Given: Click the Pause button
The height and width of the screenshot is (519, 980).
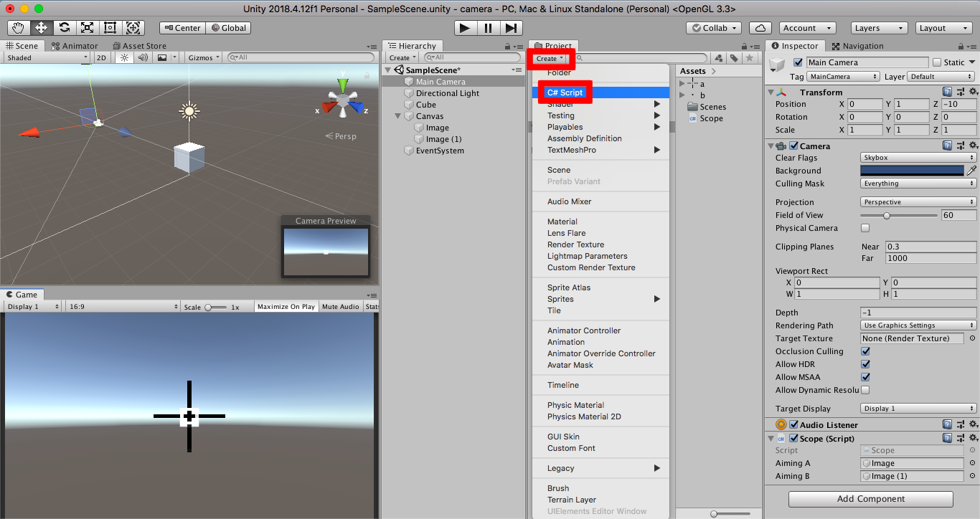Looking at the screenshot, I should tap(488, 28).
